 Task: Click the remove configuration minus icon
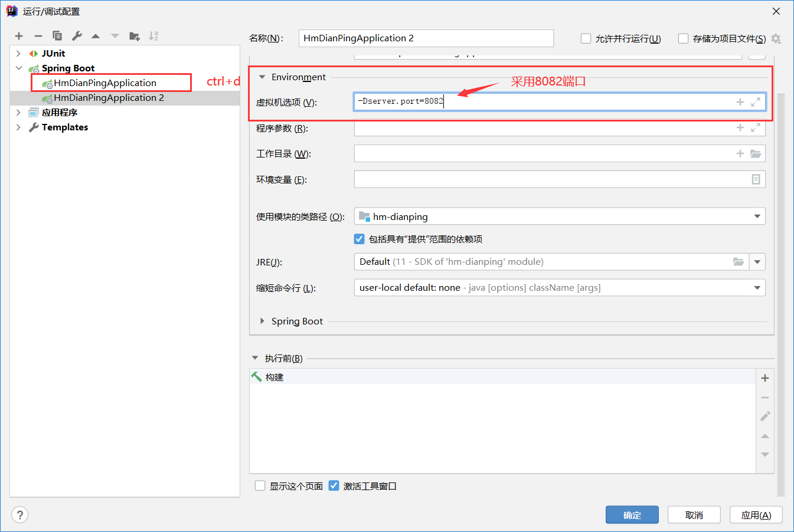click(x=38, y=36)
